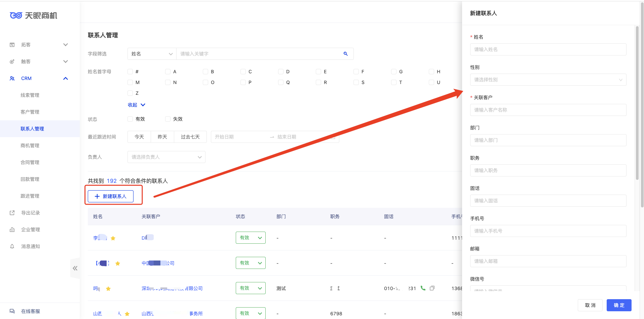Click the 请输入固话 input
Viewport: 644px width, 319px height.
click(x=548, y=201)
